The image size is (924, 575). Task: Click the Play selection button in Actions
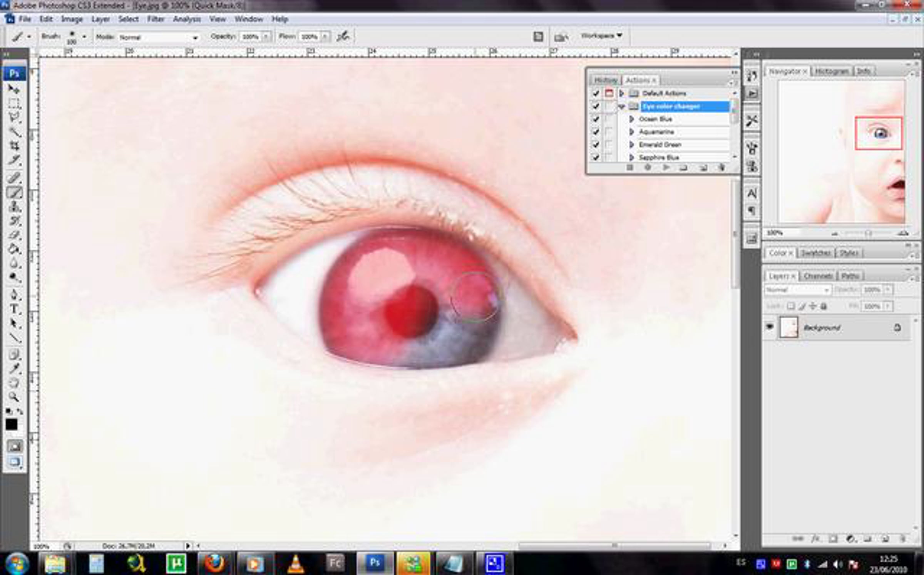(x=666, y=168)
